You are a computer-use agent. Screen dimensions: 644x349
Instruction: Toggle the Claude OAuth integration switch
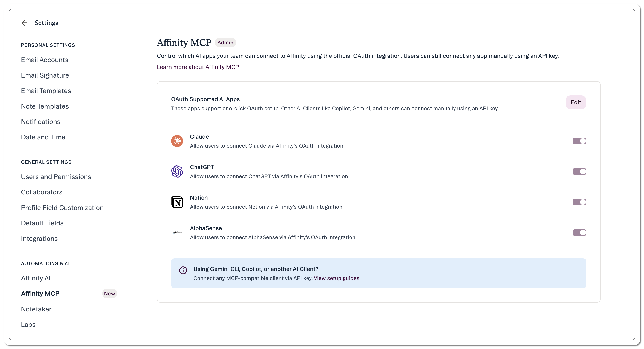click(579, 141)
